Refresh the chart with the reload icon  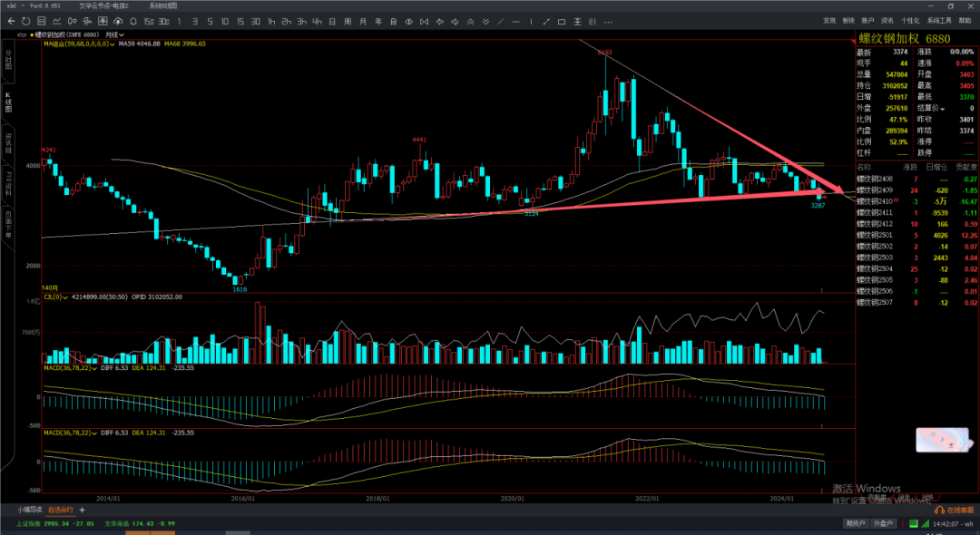pyautogui.click(x=25, y=22)
